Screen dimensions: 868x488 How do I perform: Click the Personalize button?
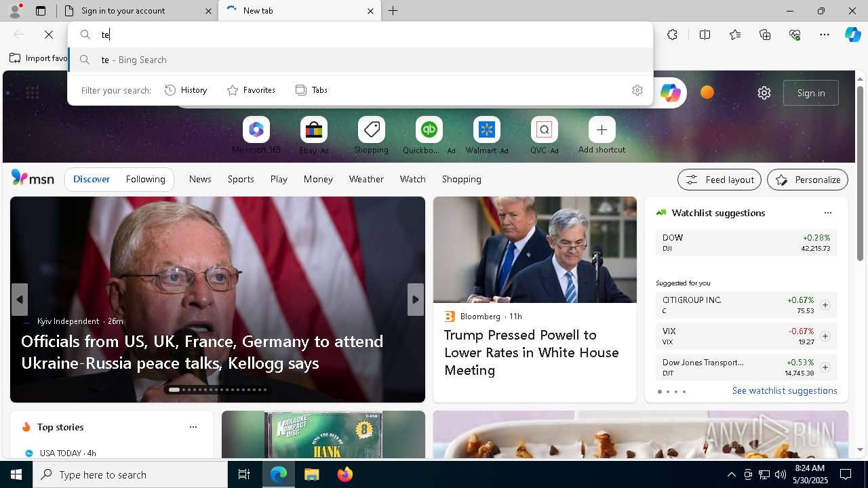[x=807, y=180]
